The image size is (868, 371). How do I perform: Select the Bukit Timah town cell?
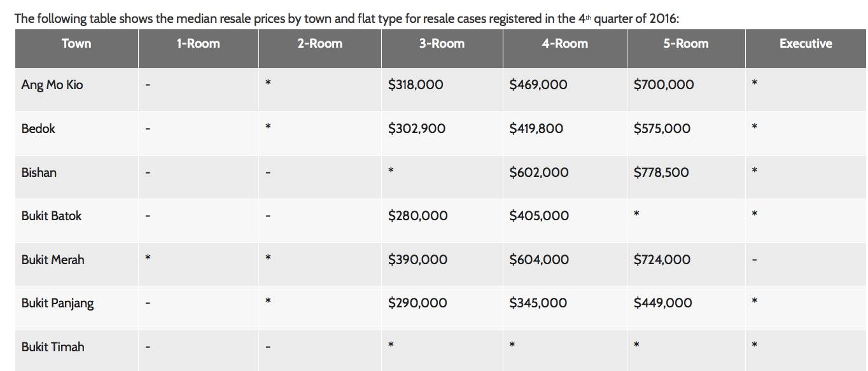[x=53, y=347]
